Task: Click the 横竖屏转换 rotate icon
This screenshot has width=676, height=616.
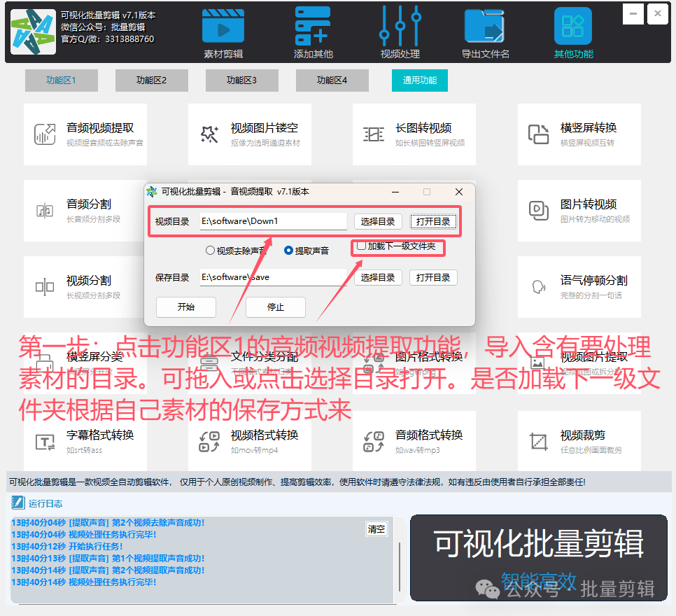Action: [538, 134]
